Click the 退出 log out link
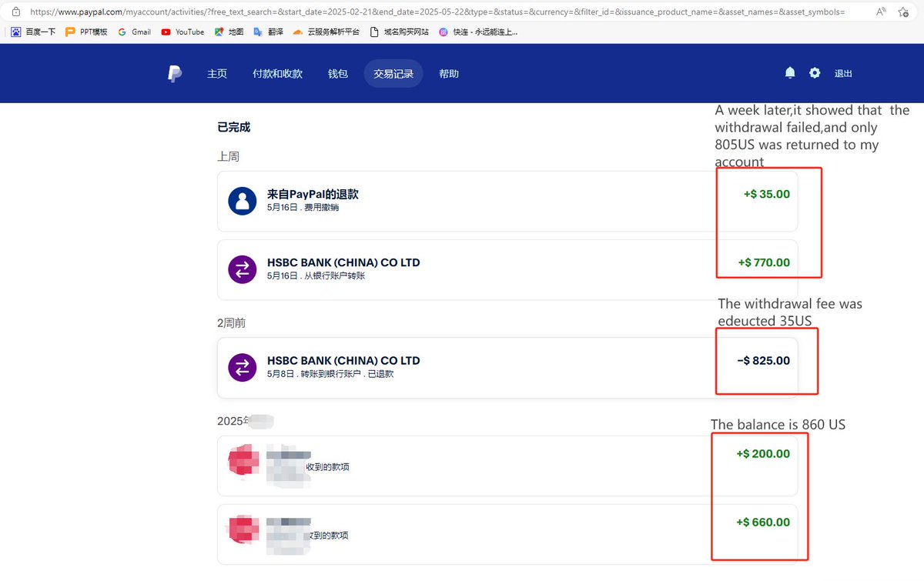 click(843, 74)
